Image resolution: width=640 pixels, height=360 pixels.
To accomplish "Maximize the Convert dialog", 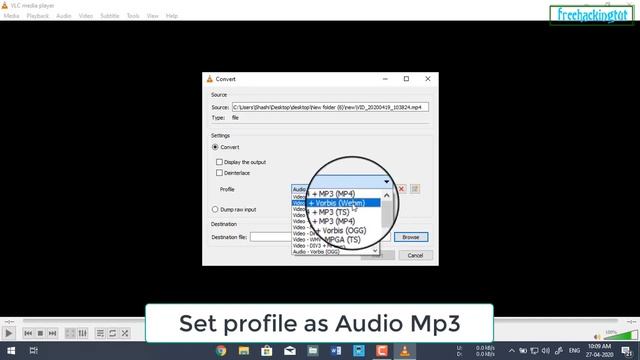I will tap(406, 79).
